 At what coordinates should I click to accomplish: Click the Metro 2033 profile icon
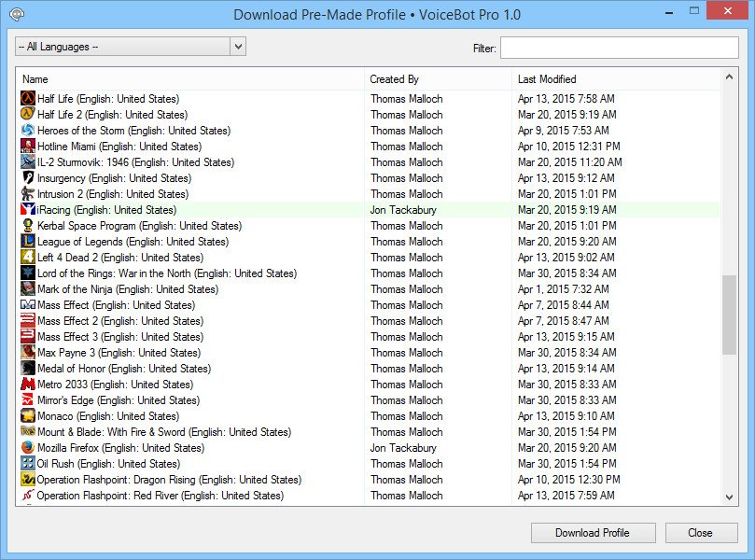click(27, 385)
